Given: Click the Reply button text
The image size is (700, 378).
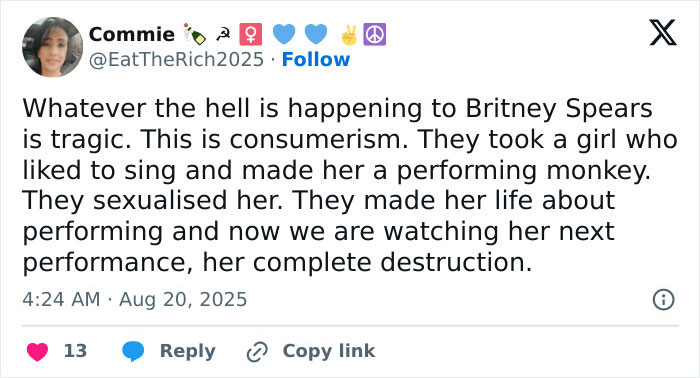Looking at the screenshot, I should pyautogui.click(x=188, y=351).
